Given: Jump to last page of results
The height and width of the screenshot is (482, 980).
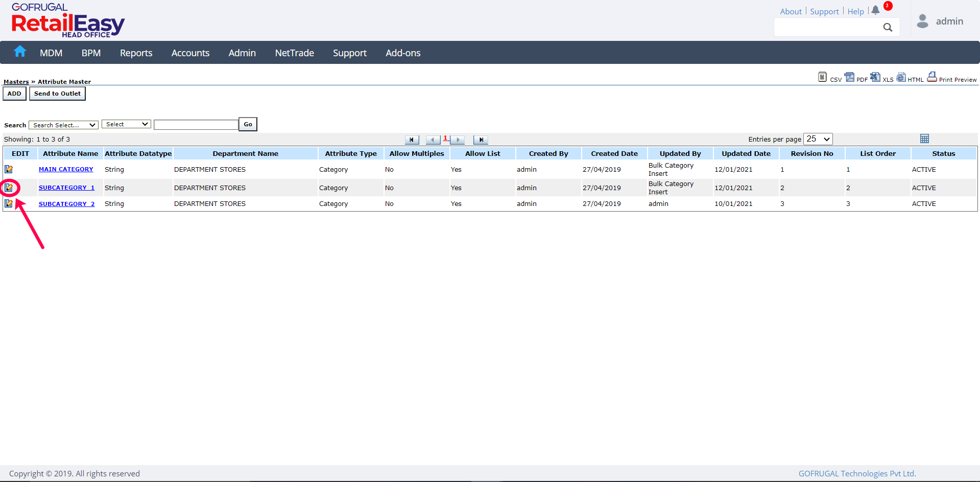Looking at the screenshot, I should click(481, 140).
